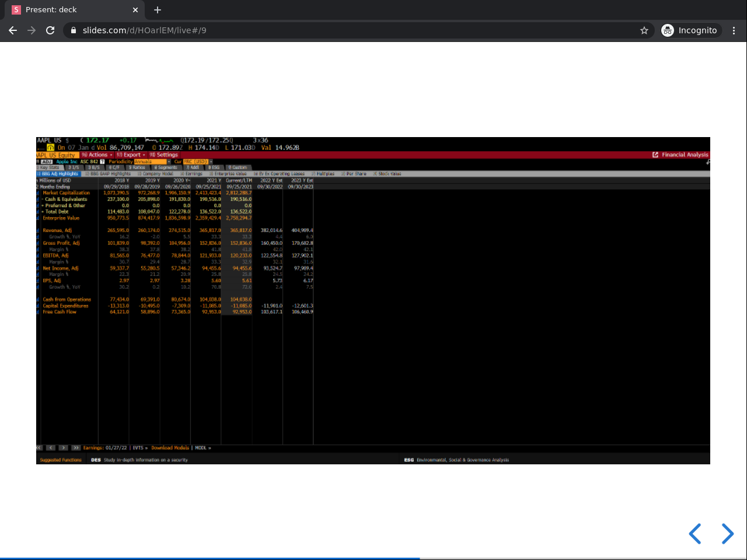Open the Enterprise Value sub-tab
The height and width of the screenshot is (560, 747).
[228, 174]
